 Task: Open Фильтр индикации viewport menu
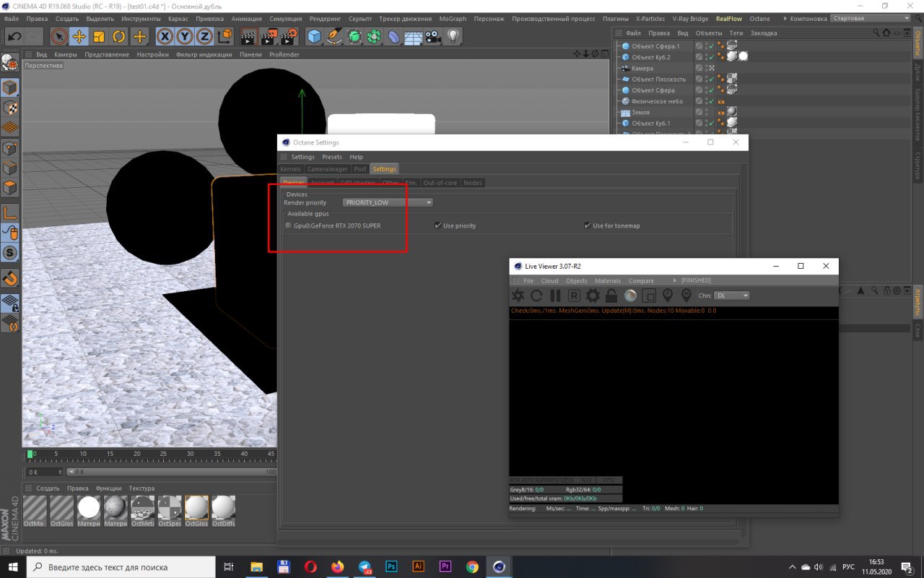[x=204, y=54]
